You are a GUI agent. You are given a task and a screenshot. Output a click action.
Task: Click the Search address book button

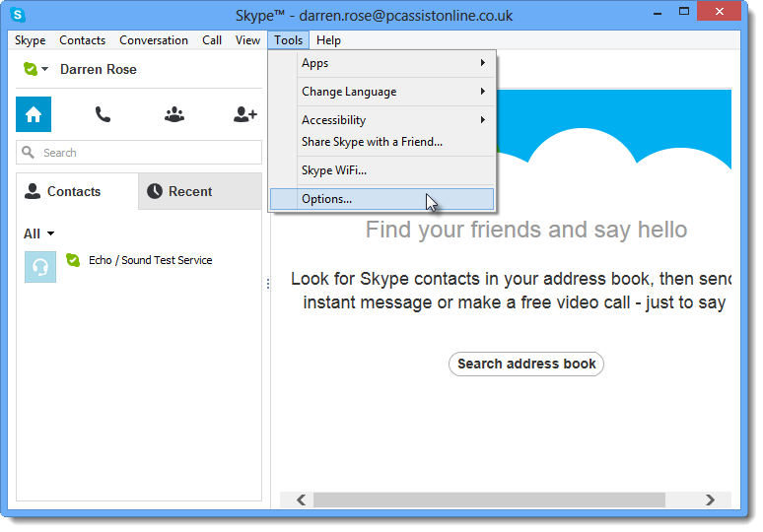pos(526,364)
